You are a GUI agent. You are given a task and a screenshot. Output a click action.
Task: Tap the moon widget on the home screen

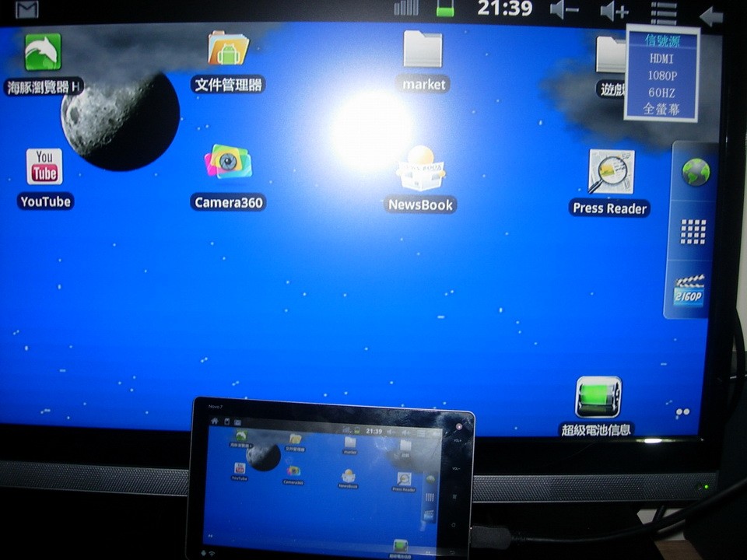(120, 121)
